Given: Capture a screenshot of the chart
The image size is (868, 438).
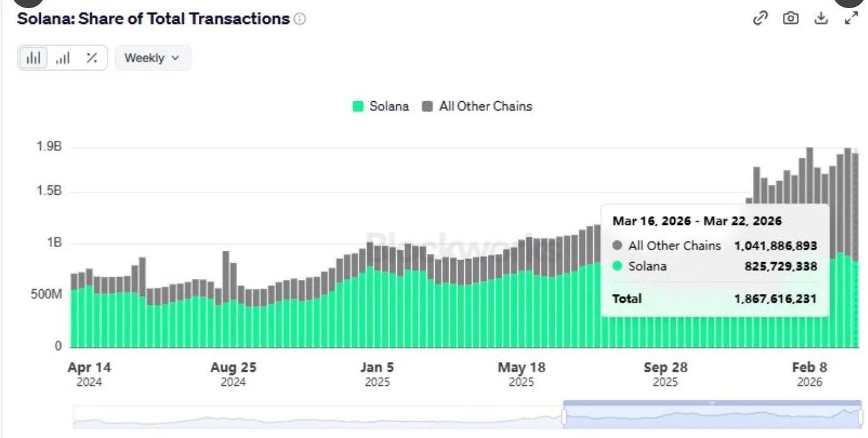Looking at the screenshot, I should 790,18.
